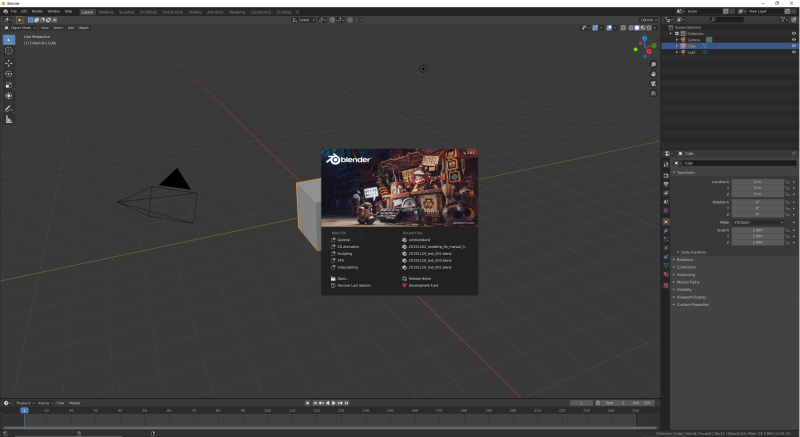Open Release Notes link in splash

click(417, 278)
